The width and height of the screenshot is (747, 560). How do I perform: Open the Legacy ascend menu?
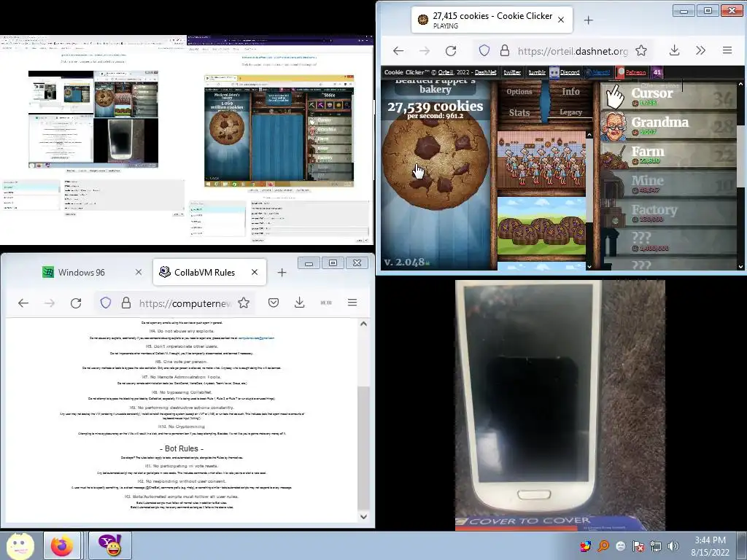(x=570, y=112)
